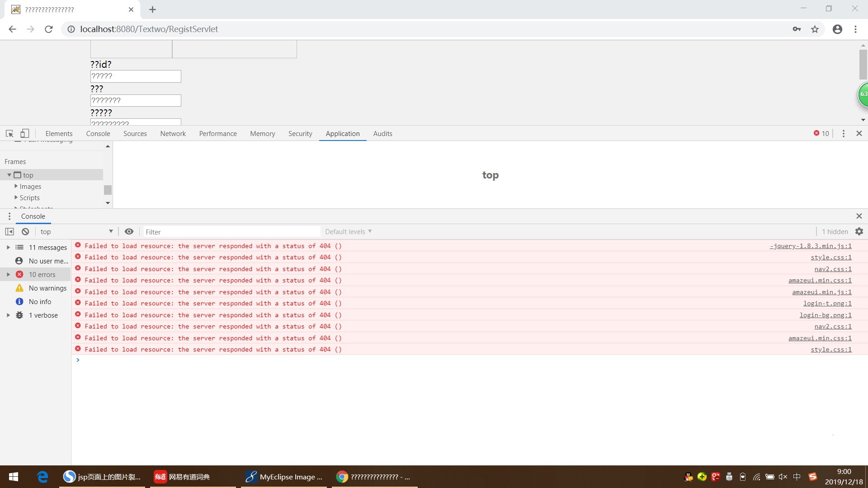868x488 pixels.
Task: Click the clear console icon
Action: pos(25,232)
